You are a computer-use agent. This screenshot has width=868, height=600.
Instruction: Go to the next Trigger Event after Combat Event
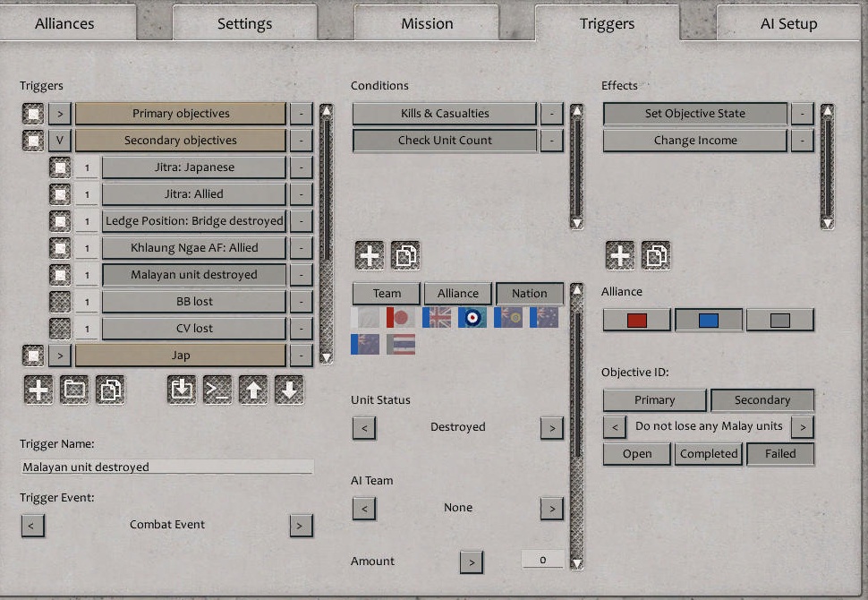tap(302, 526)
